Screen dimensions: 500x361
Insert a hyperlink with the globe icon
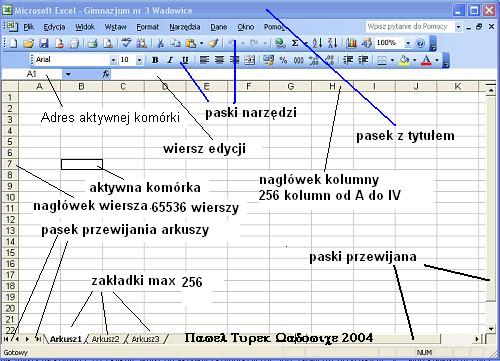(x=280, y=43)
